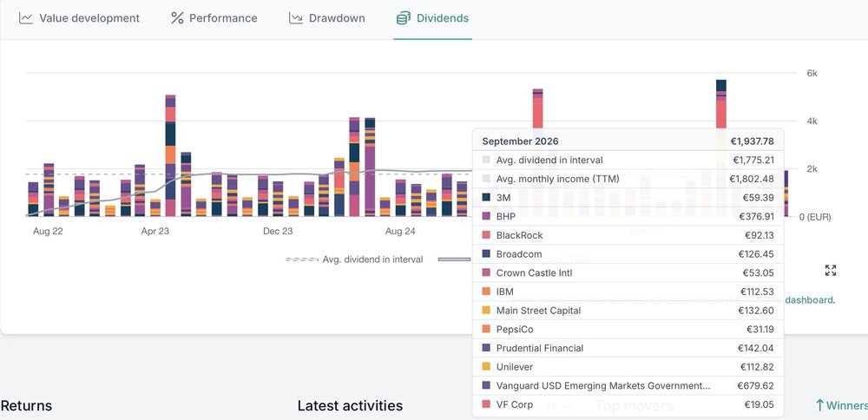
Task: Toggle Avg. dividend in interval legend
Action: point(354,259)
